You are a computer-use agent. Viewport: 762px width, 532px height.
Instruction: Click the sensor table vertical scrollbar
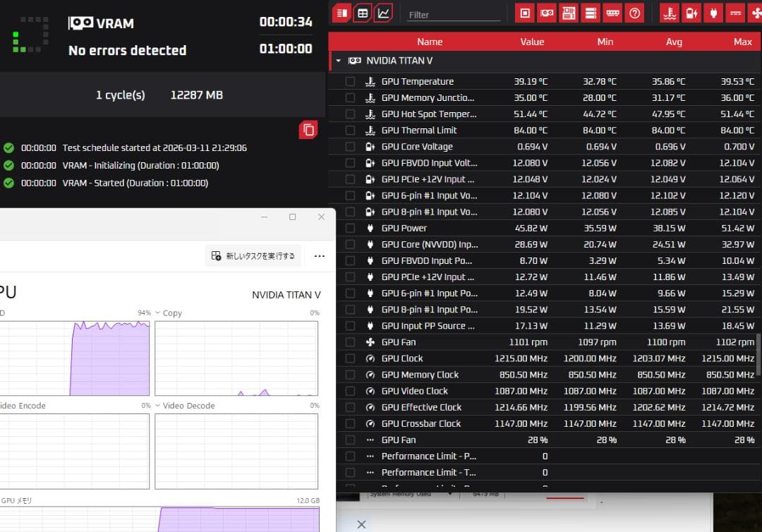coord(759,355)
